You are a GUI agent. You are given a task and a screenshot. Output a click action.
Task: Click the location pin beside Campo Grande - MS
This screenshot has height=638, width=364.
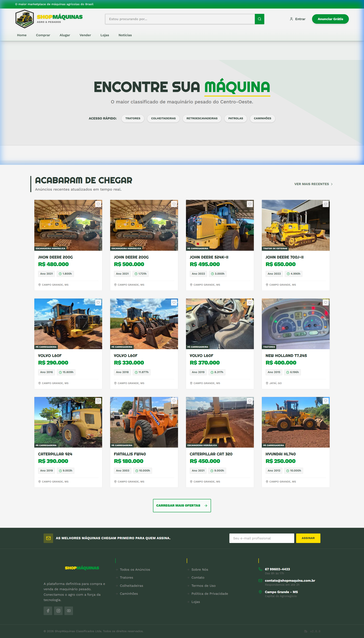click(x=260, y=592)
